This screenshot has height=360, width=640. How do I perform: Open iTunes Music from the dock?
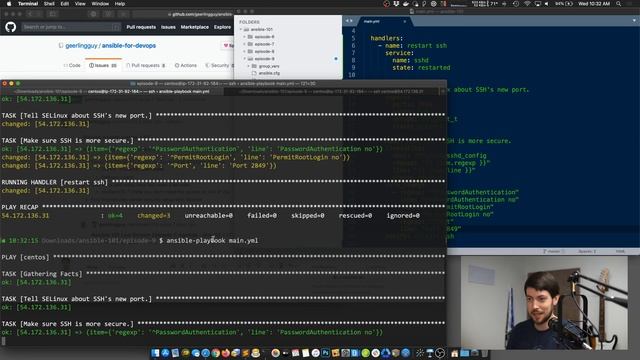pos(316,353)
